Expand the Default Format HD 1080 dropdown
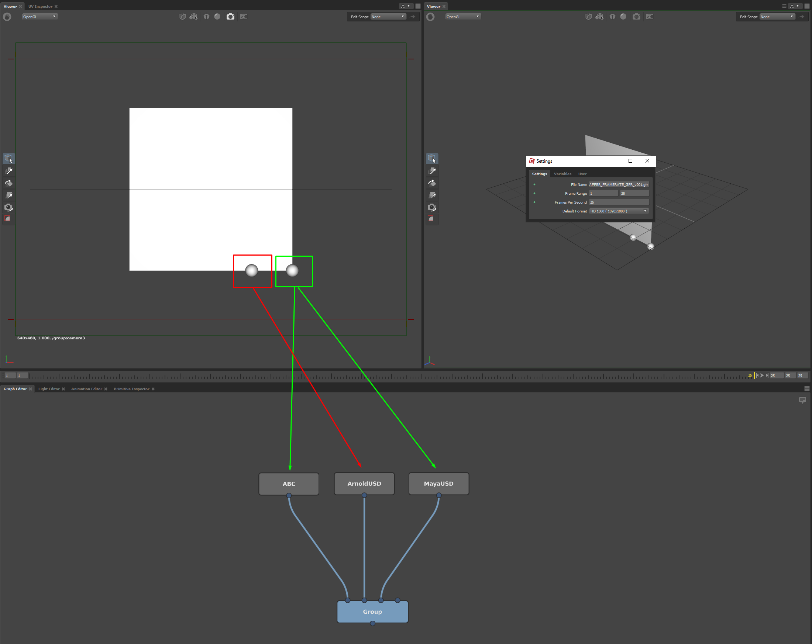This screenshot has width=812, height=644. tap(619, 211)
